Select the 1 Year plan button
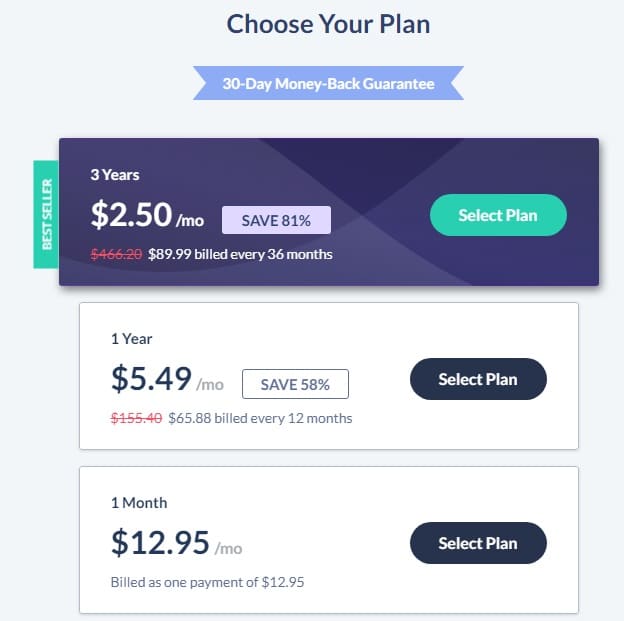This screenshot has width=624, height=621. [478, 379]
